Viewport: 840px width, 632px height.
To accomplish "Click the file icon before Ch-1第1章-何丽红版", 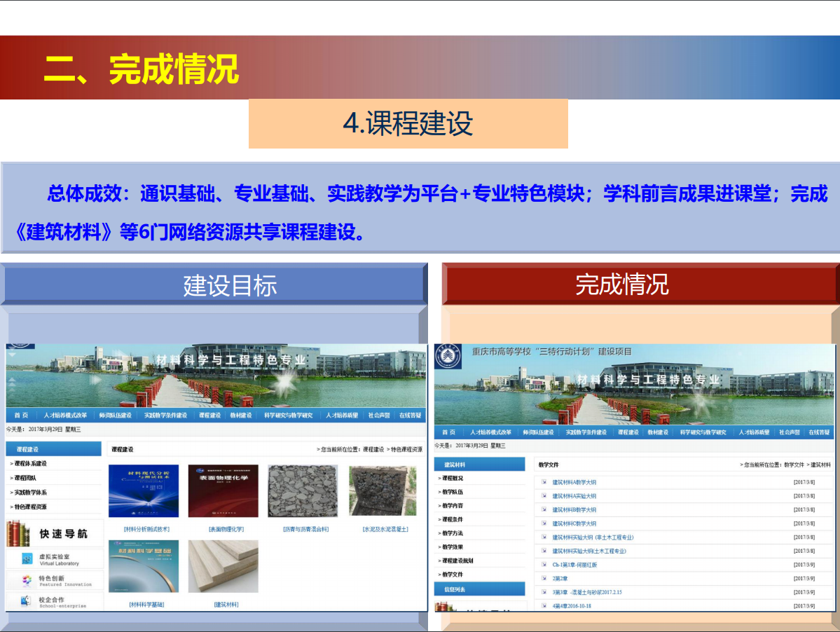I will click(x=544, y=564).
